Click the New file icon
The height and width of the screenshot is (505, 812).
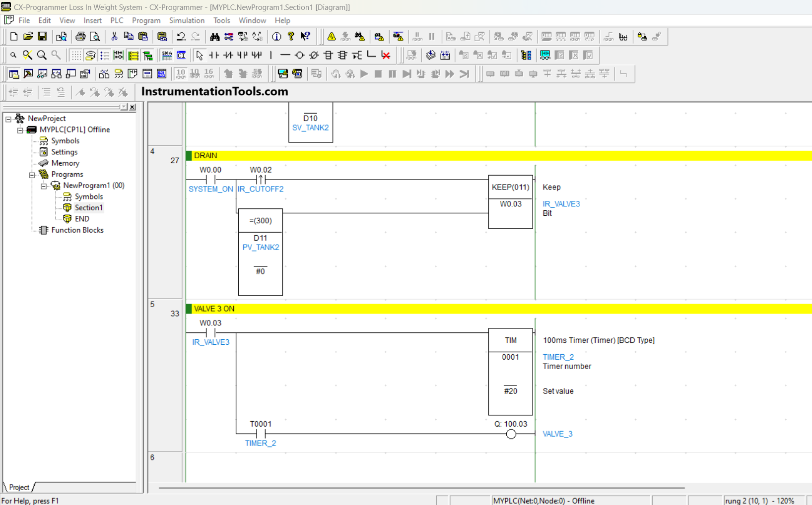click(14, 36)
